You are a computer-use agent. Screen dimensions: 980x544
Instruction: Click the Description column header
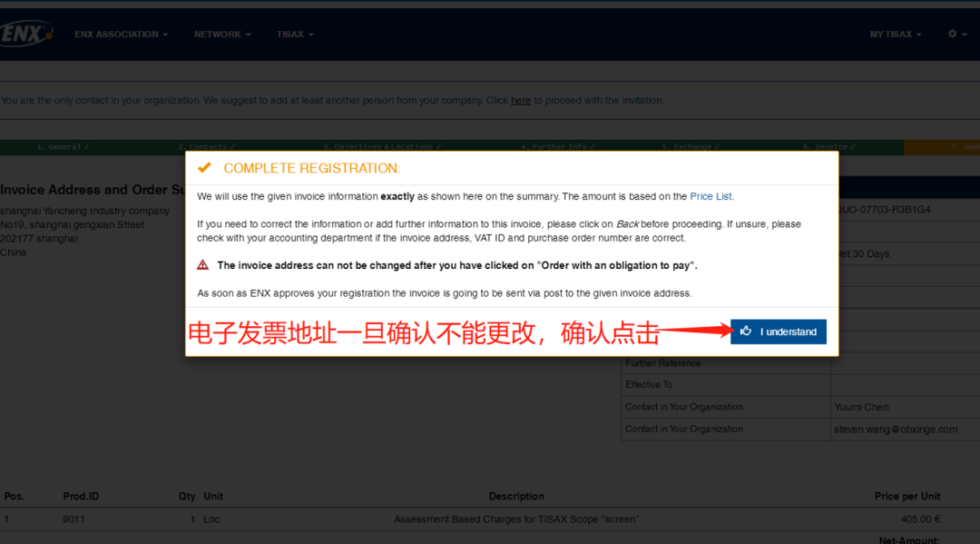(516, 496)
